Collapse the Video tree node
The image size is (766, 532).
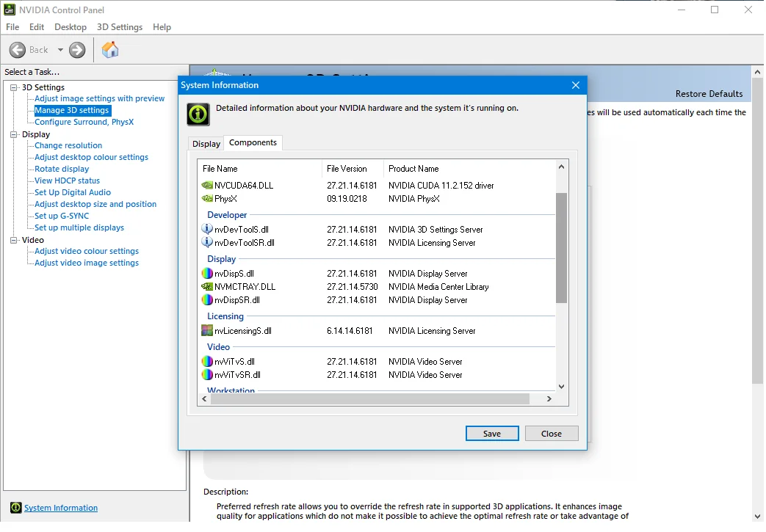pos(14,240)
